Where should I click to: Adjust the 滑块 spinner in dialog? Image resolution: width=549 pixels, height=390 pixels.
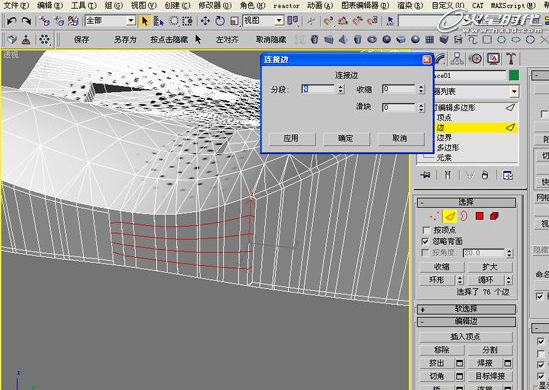coord(421,107)
